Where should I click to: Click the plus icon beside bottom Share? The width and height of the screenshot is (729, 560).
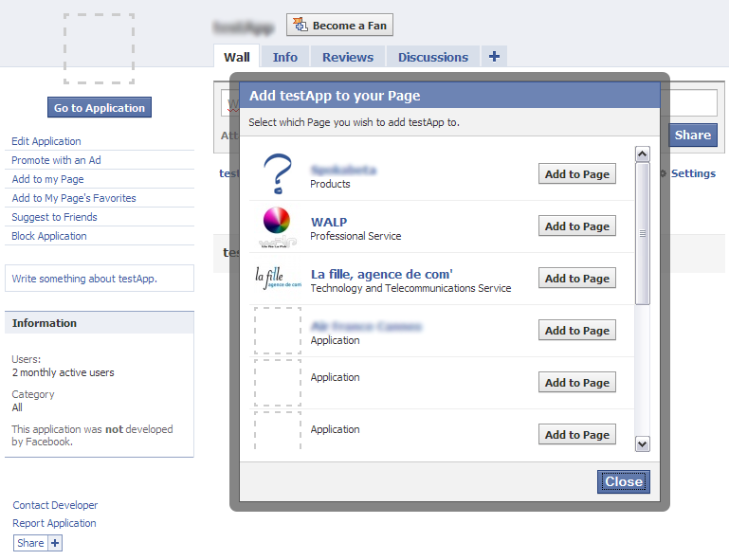point(55,543)
